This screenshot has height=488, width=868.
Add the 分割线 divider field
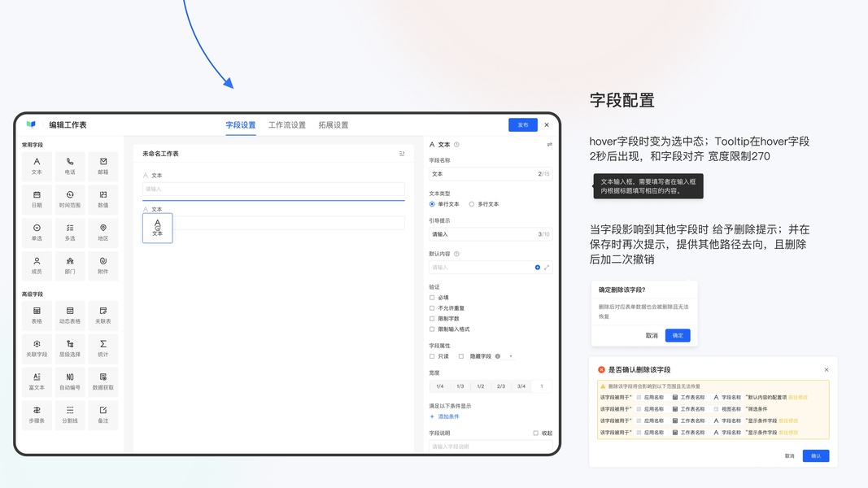(70, 415)
